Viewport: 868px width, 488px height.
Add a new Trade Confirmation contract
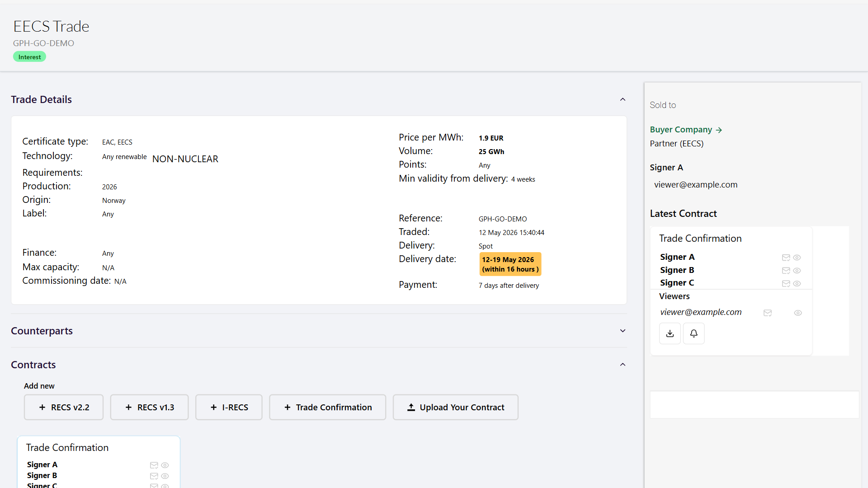point(328,407)
